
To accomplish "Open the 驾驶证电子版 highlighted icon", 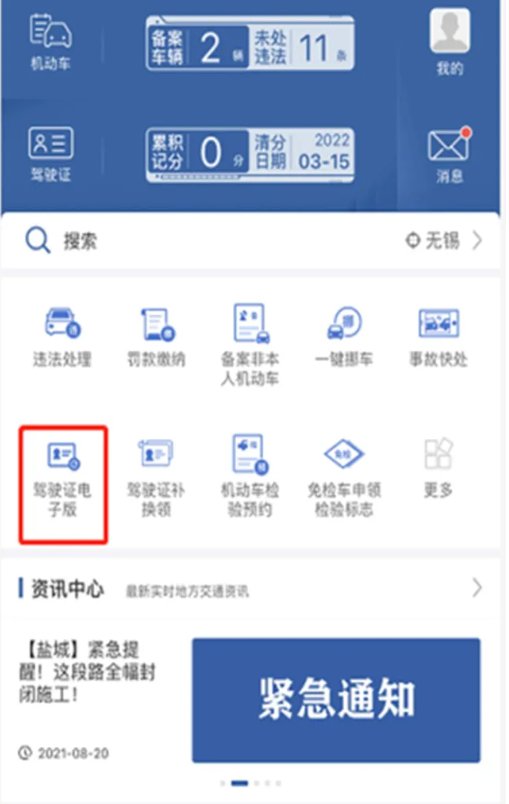I will coord(63,484).
